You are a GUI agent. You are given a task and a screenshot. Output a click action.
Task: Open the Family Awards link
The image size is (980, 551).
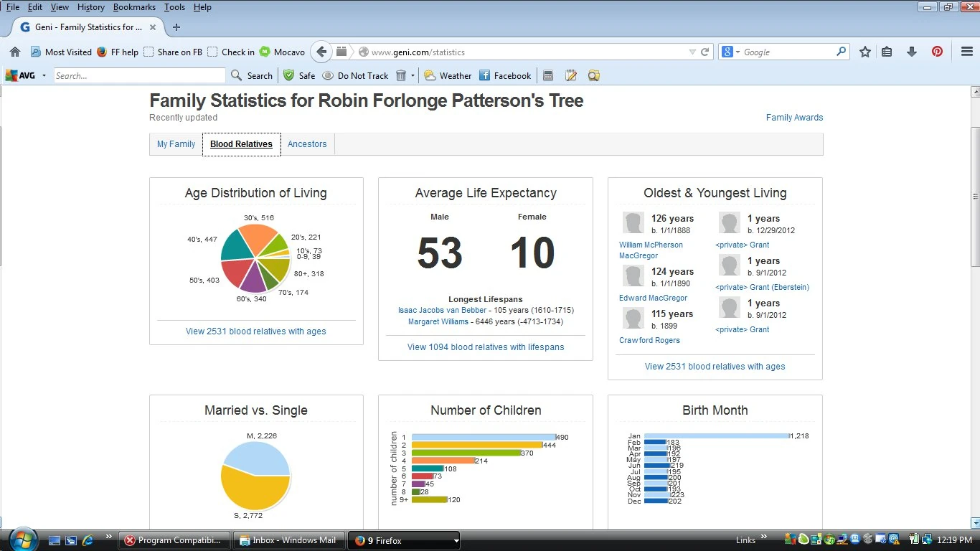(x=794, y=118)
